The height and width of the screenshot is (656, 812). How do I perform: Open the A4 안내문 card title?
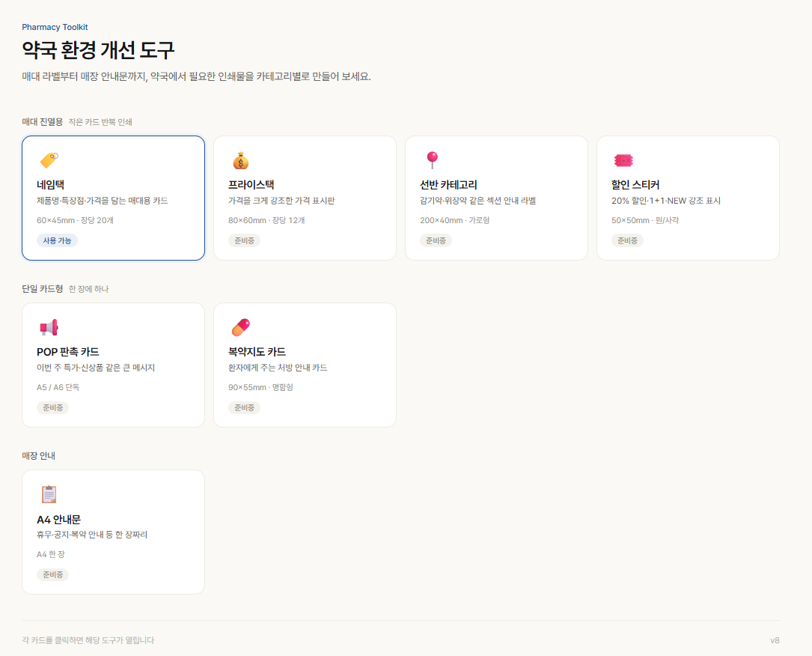coord(58,519)
